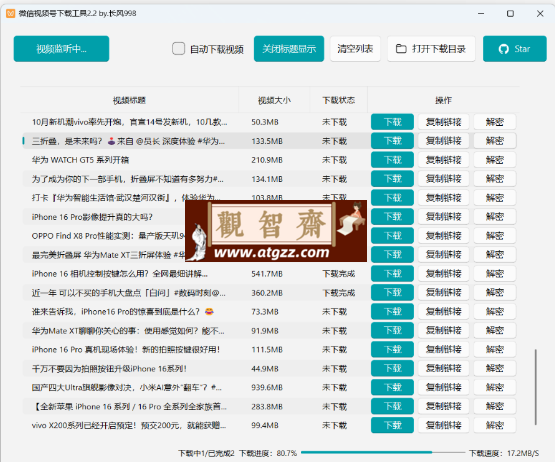Viewport: 555px width, 462px height.
Task: Download 打卡华为智能生活馆 video
Action: coord(392,198)
